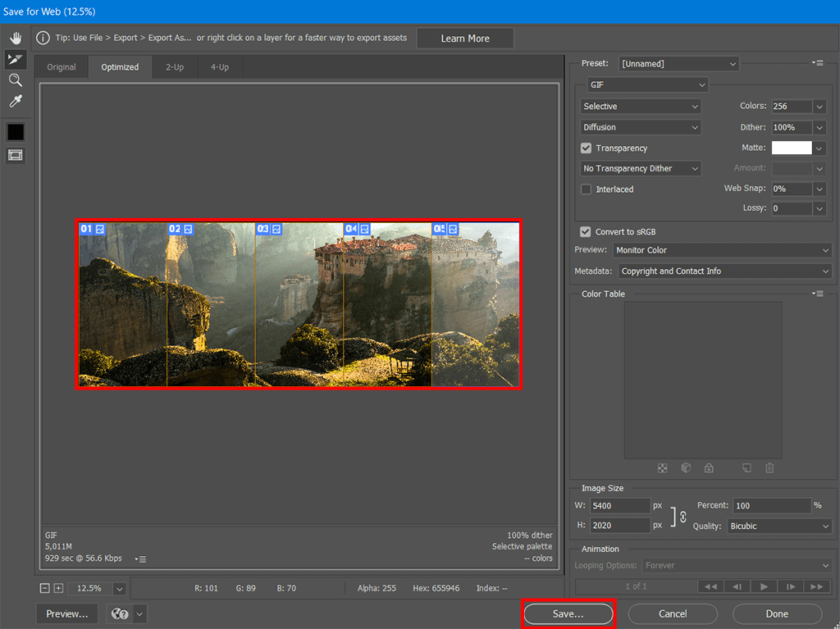Expand the Diffusion dither method dropdown
This screenshot has width=840, height=629.
click(641, 127)
